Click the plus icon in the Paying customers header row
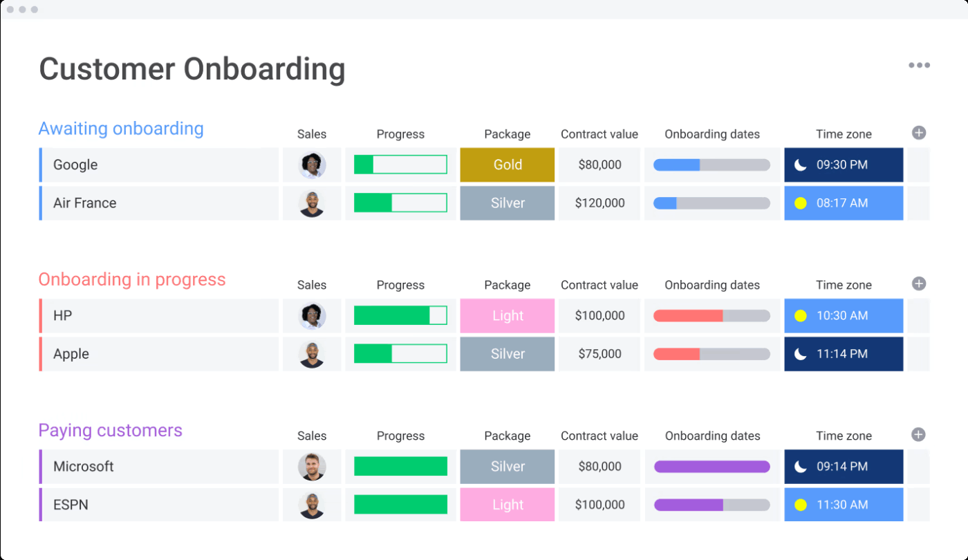Screen dimensions: 968x560 tap(919, 434)
